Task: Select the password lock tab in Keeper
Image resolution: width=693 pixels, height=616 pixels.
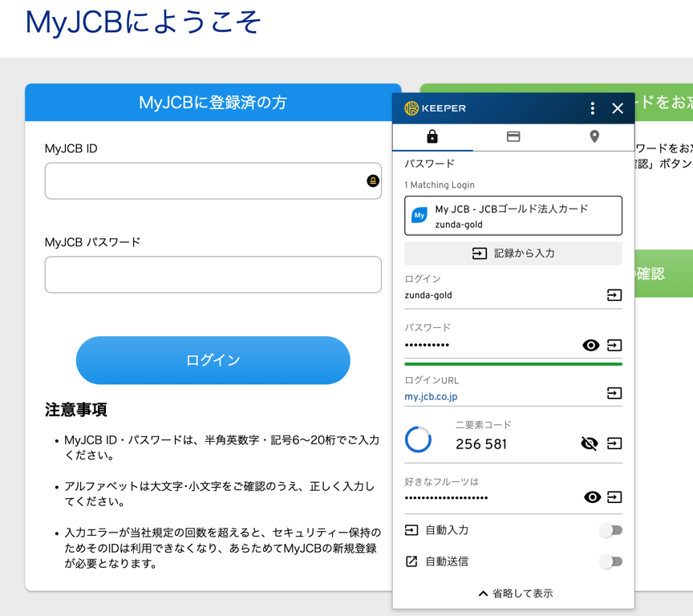Action: (x=432, y=136)
